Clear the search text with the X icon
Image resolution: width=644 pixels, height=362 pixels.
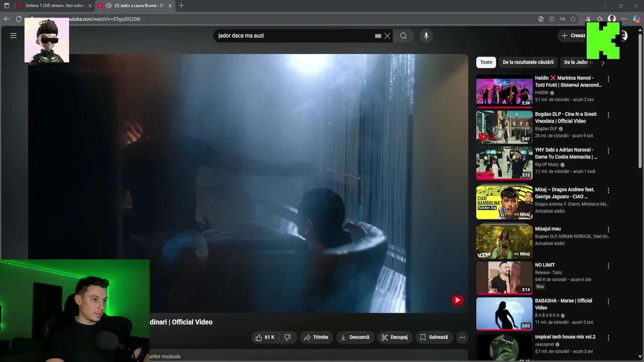[x=387, y=36]
